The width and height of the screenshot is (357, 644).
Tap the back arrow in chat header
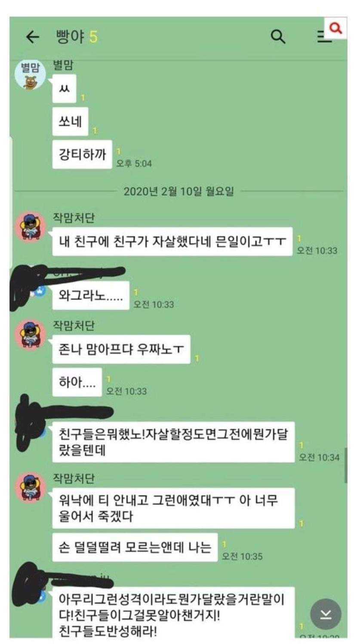click(33, 37)
